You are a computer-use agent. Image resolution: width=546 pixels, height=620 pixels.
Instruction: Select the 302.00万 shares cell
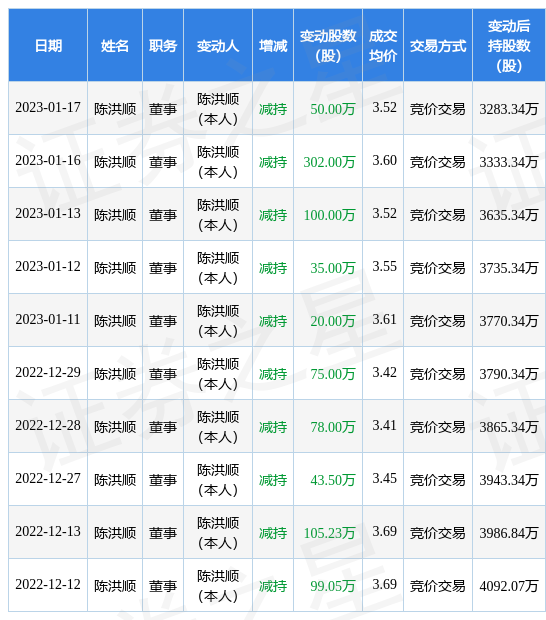(x=328, y=161)
